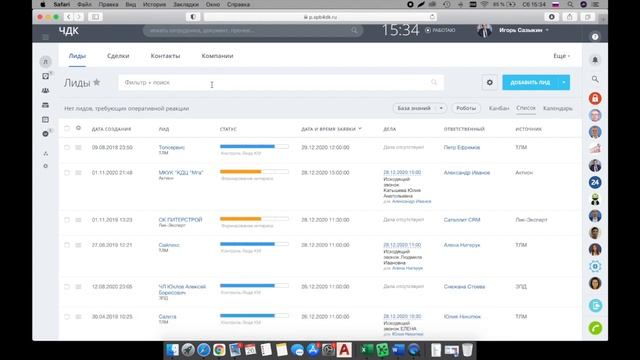Check the Салита lead row checkbox
Screen dimensions: 640x360
click(67, 317)
